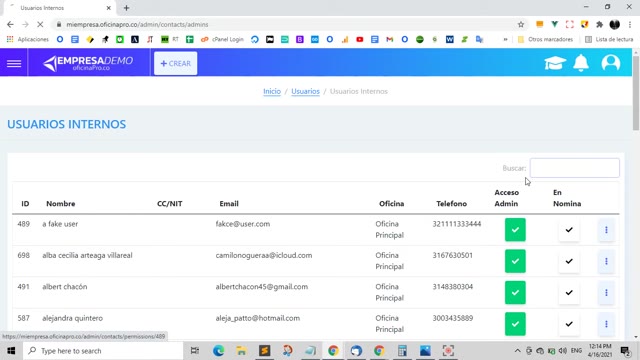Open the volume control in system tray

click(x=563, y=351)
